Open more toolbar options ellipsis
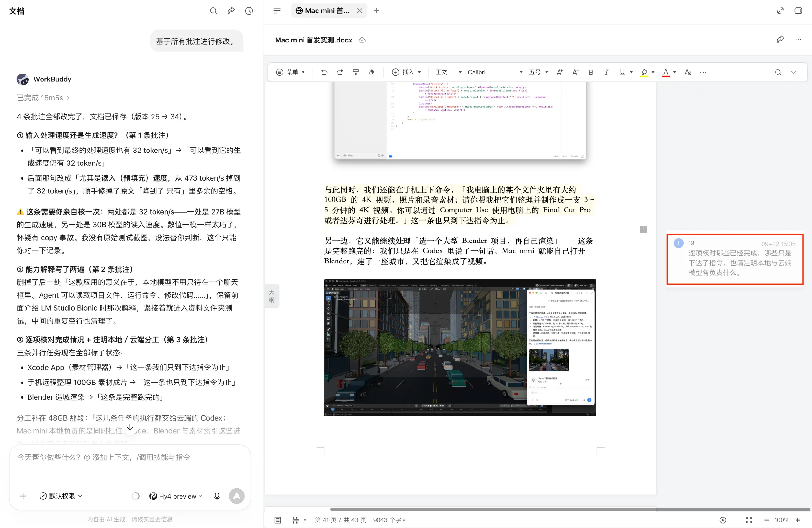This screenshot has width=812, height=528. [703, 72]
